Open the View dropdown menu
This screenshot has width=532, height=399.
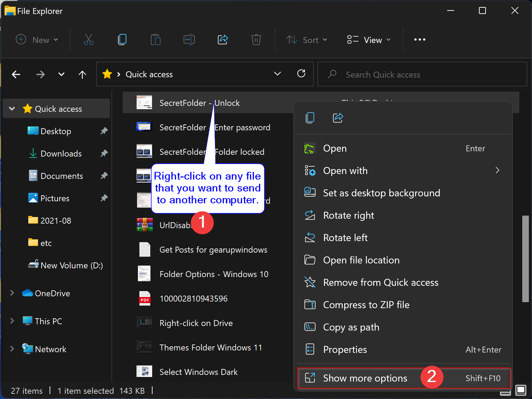369,39
